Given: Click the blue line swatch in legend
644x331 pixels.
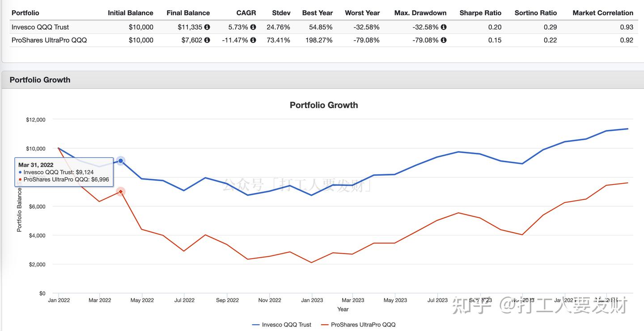Looking at the screenshot, I should (x=256, y=325).
